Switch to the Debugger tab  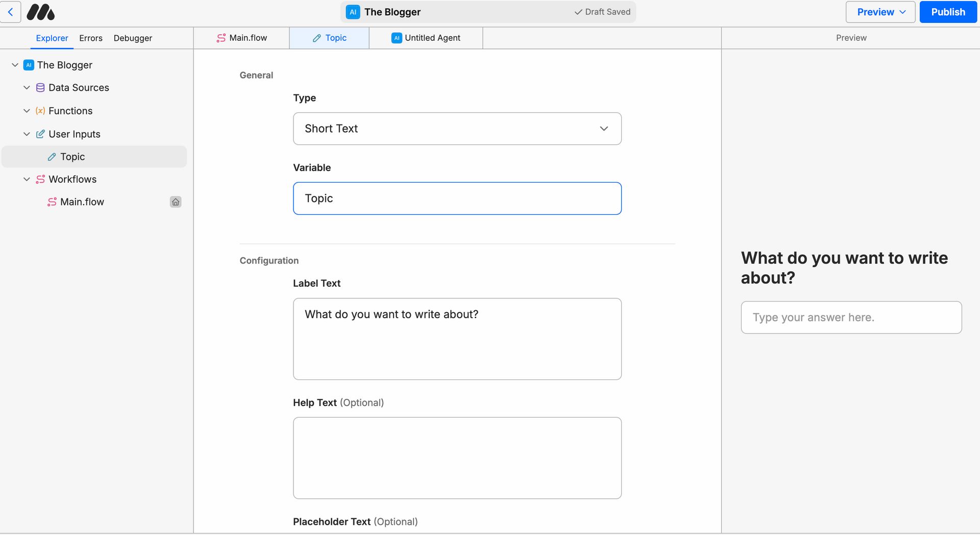coord(133,38)
